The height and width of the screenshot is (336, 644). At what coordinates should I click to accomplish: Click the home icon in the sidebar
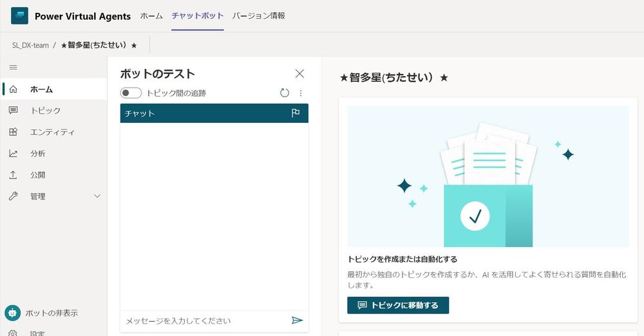(x=13, y=89)
